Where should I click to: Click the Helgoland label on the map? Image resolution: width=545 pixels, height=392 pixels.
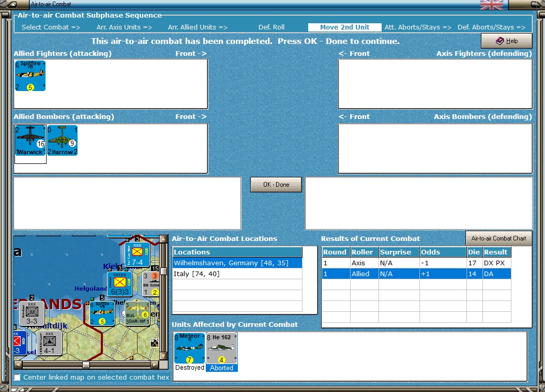(90, 289)
